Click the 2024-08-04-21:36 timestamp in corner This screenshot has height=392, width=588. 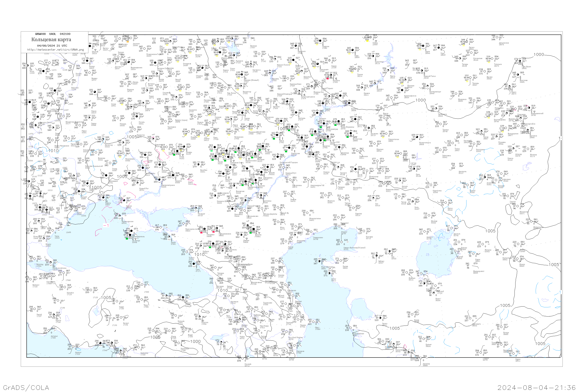click(x=536, y=387)
